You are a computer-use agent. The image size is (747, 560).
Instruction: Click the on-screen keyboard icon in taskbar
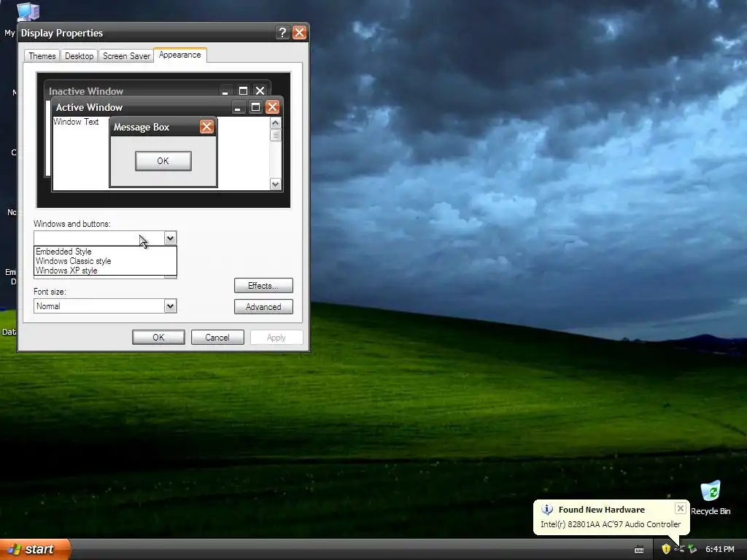(639, 550)
